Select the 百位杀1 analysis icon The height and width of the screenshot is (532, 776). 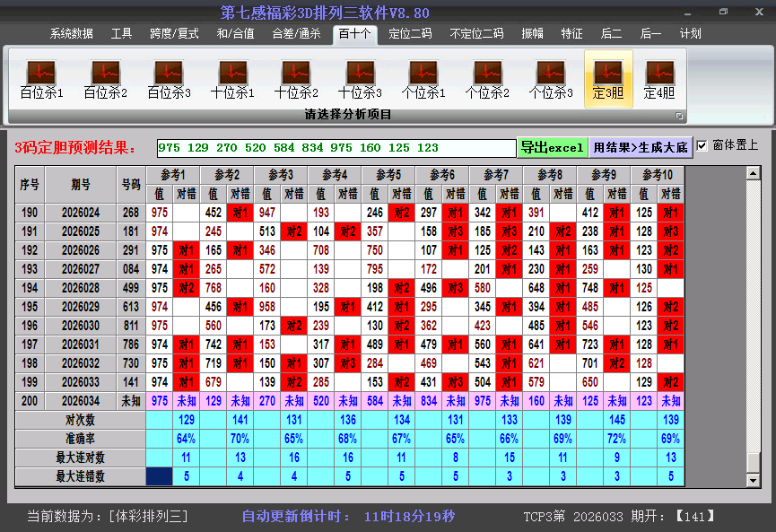point(41,79)
